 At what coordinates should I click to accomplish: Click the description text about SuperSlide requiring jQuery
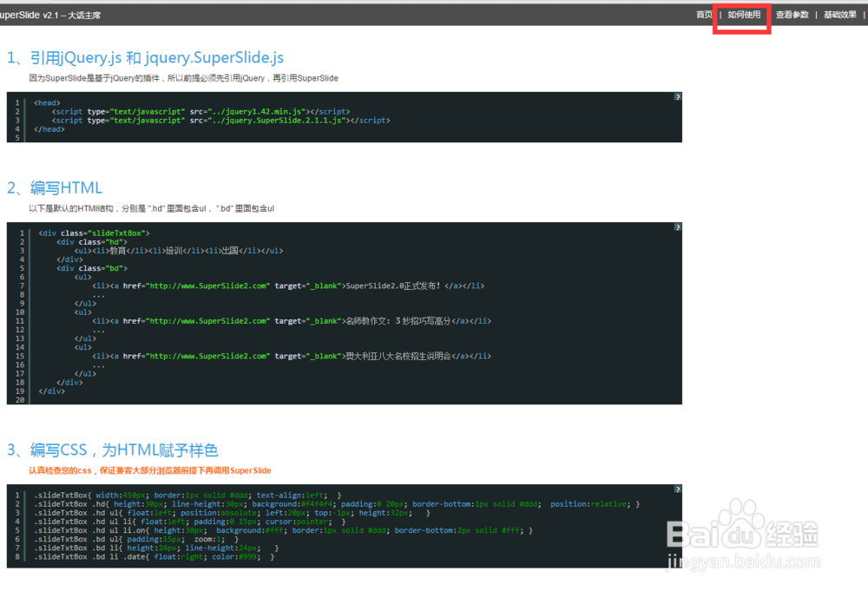coord(183,78)
